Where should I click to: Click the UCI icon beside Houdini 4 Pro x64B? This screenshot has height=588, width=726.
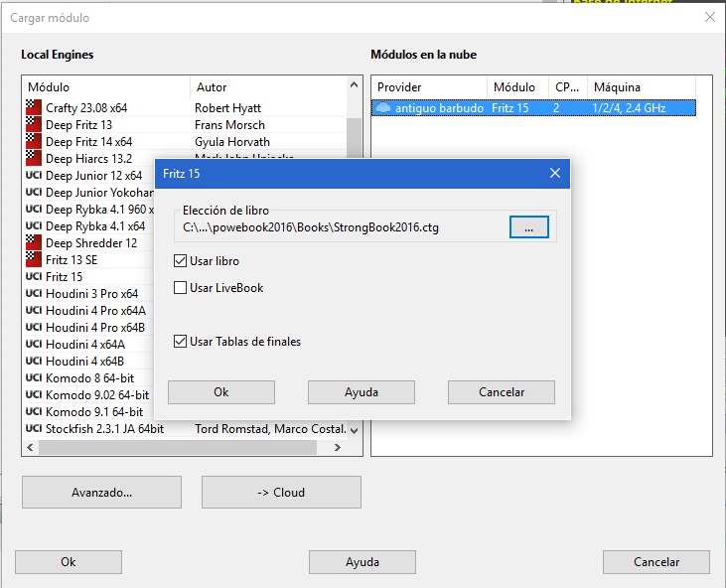[x=34, y=328]
